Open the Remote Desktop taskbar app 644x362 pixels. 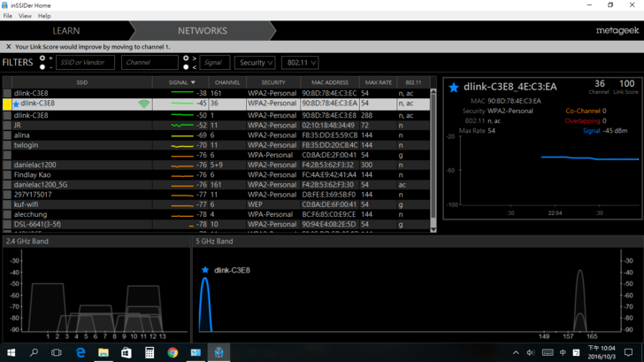tap(195, 352)
